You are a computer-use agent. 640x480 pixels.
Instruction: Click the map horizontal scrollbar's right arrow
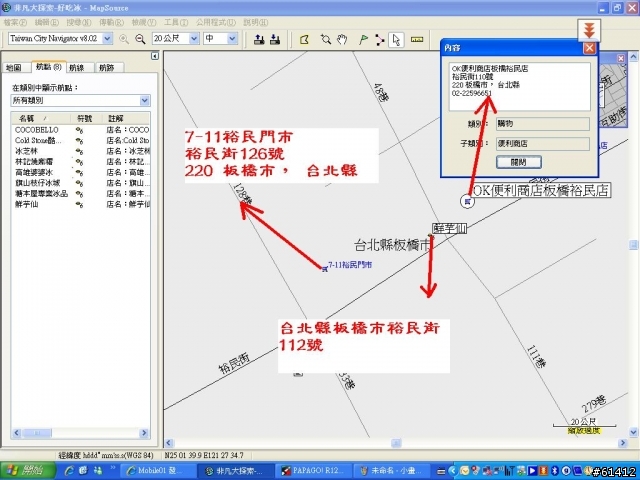(x=622, y=443)
